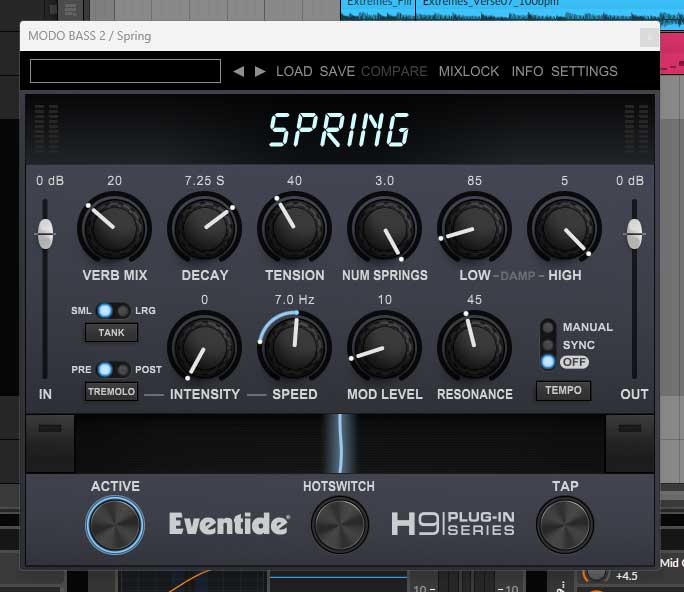This screenshot has height=592, width=684.
Task: Select MANUAL tempo mode
Action: (548, 327)
